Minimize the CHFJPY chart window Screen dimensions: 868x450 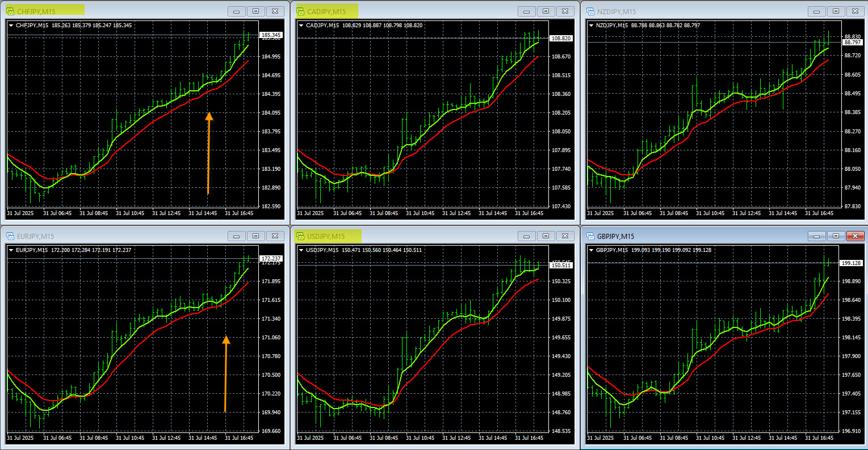pos(236,10)
